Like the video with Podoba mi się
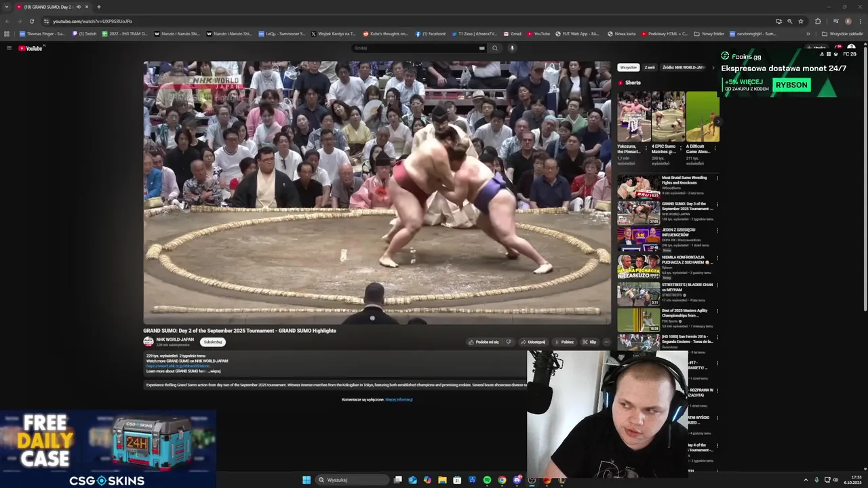The image size is (868, 488). point(484,342)
